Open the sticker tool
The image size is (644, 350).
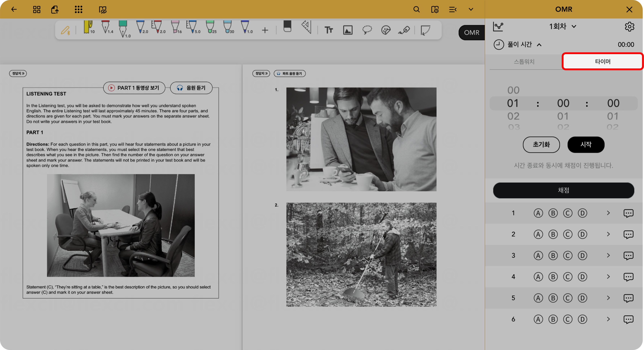point(386,30)
